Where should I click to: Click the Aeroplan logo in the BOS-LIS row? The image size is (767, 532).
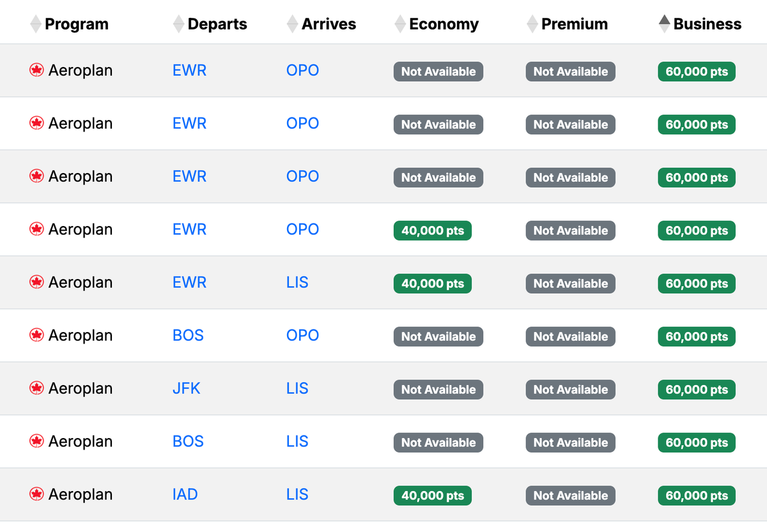click(37, 441)
